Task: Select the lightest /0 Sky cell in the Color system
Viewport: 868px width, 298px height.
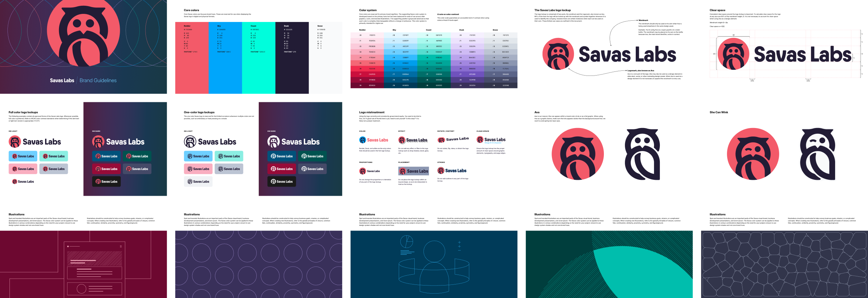Action: [400, 35]
